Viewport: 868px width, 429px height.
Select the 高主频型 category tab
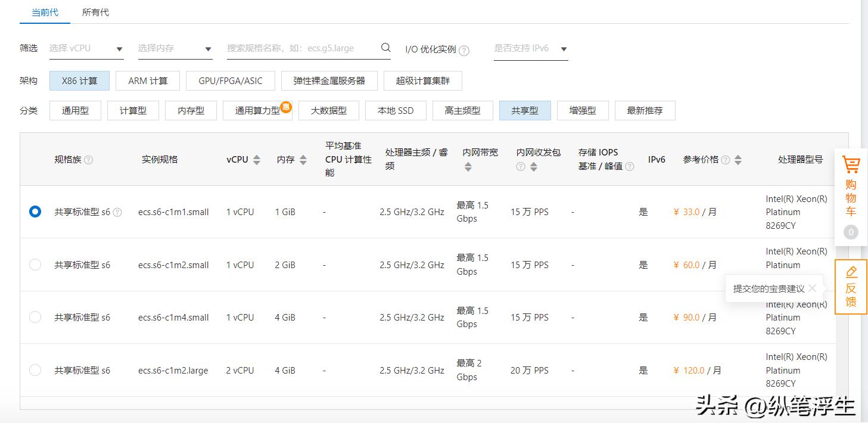(x=463, y=110)
